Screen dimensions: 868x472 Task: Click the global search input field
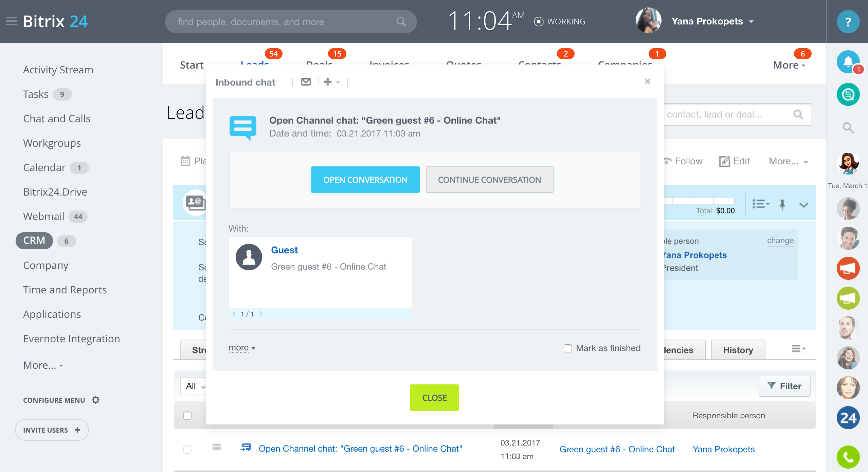pyautogui.click(x=285, y=22)
